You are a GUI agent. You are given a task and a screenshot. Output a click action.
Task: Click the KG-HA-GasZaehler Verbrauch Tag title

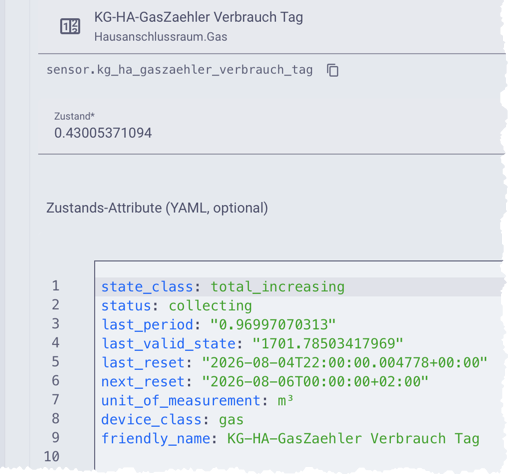click(199, 17)
